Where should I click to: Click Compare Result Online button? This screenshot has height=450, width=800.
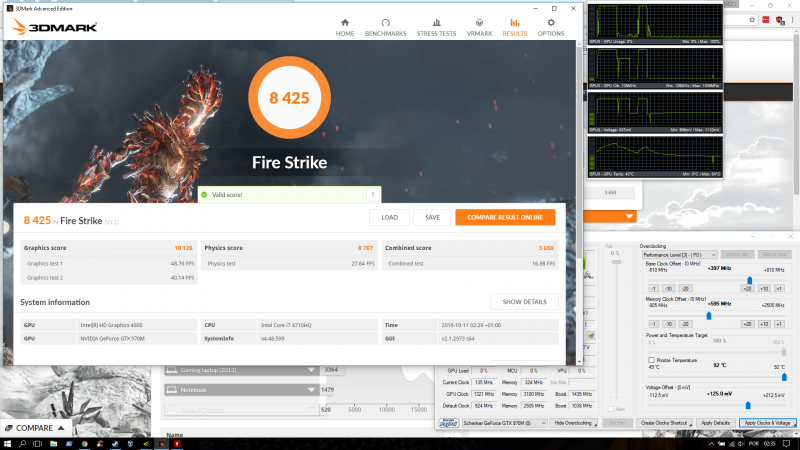505,217
